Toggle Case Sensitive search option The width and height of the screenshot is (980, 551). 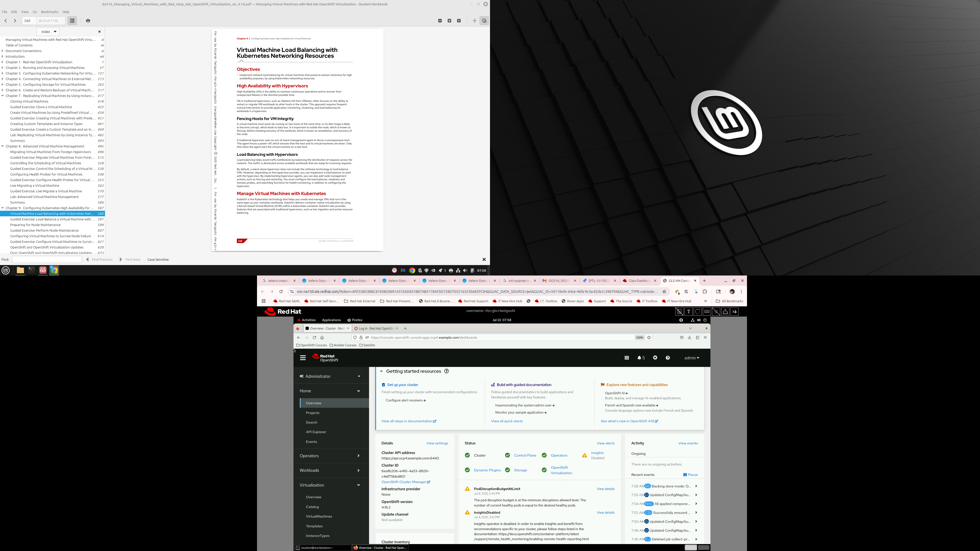[158, 259]
